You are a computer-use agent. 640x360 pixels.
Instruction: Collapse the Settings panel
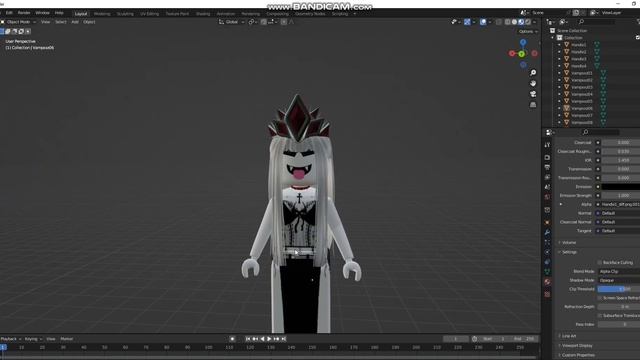(568, 252)
